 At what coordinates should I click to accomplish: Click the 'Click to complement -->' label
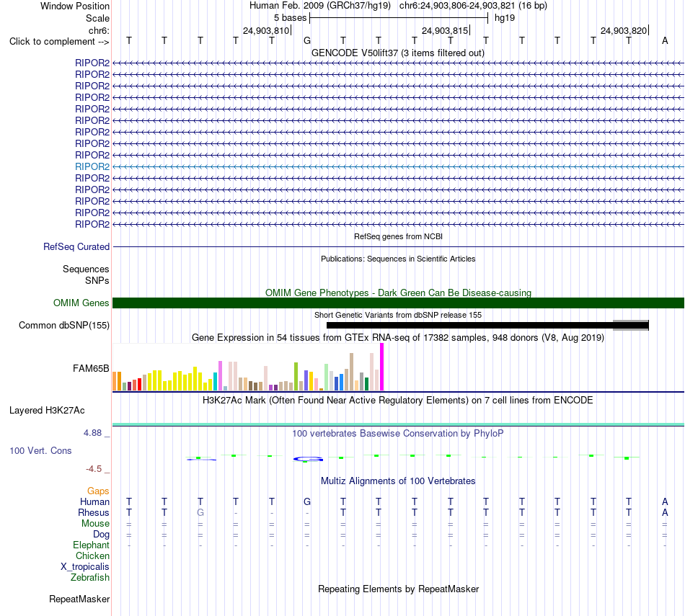(x=59, y=42)
